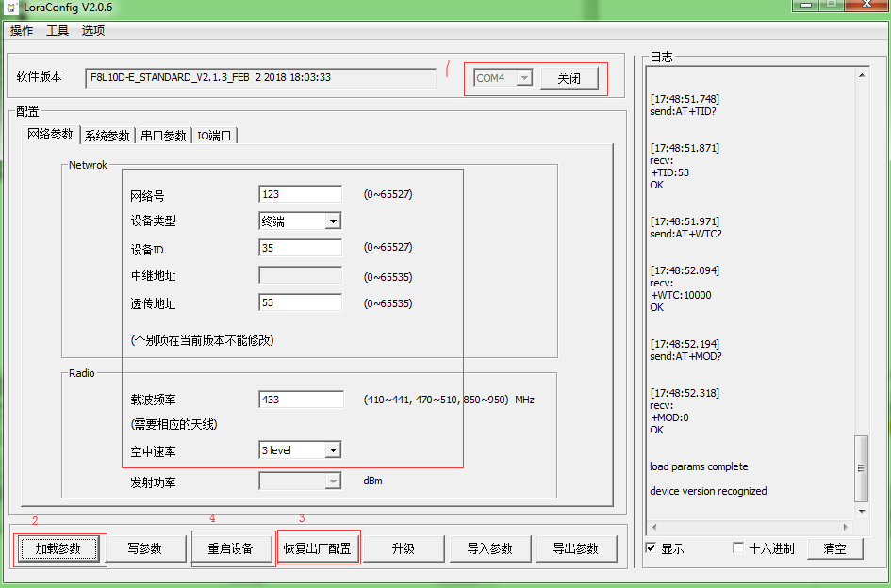Viewport: 891px width, 588px height.
Task: Focus the 载波频率 input field
Action: point(301,400)
